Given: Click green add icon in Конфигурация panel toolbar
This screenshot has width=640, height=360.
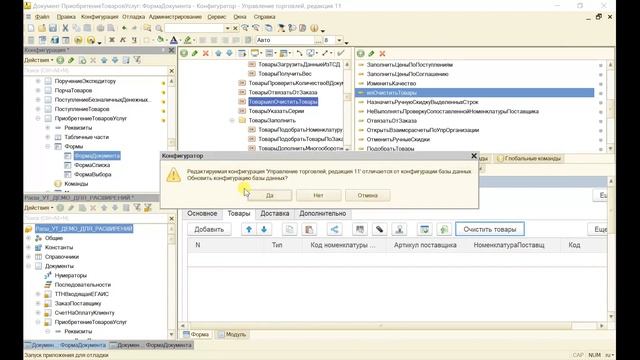Looking at the screenshot, I should click(x=60, y=60).
